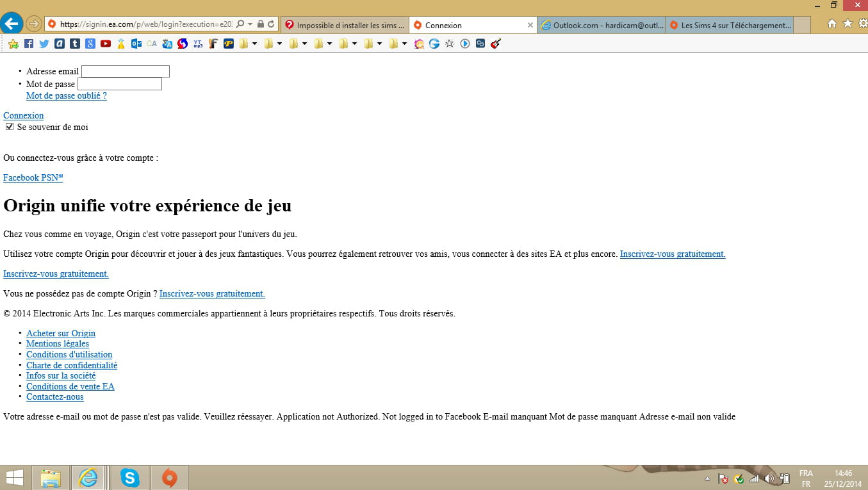Open the 'Mentions légales' link

[x=58, y=343]
